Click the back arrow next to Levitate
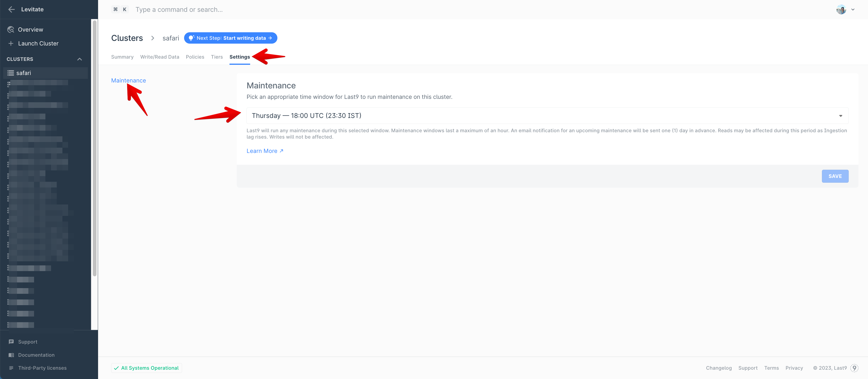868x379 pixels. [x=11, y=10]
